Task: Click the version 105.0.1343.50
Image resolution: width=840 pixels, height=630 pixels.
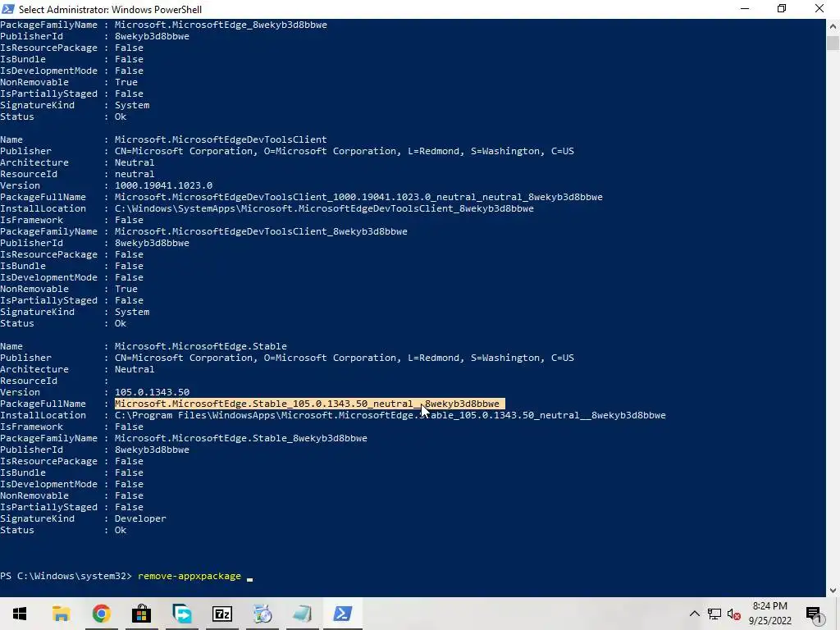Action: [152, 393]
